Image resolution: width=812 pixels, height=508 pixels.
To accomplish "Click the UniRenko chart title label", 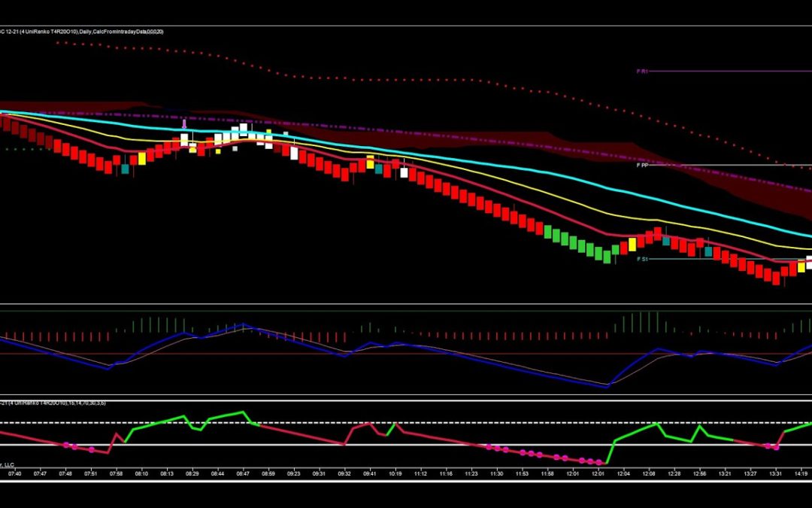I will coord(83,31).
